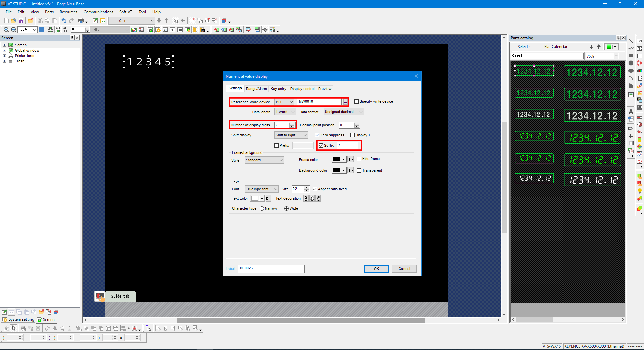Open the Communications menu
This screenshot has height=350, width=644.
(98, 12)
